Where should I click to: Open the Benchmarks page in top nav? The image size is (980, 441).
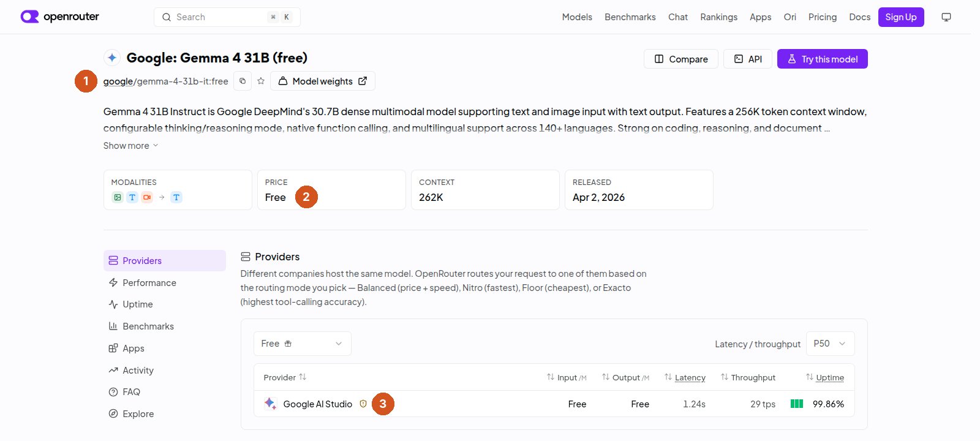click(630, 17)
